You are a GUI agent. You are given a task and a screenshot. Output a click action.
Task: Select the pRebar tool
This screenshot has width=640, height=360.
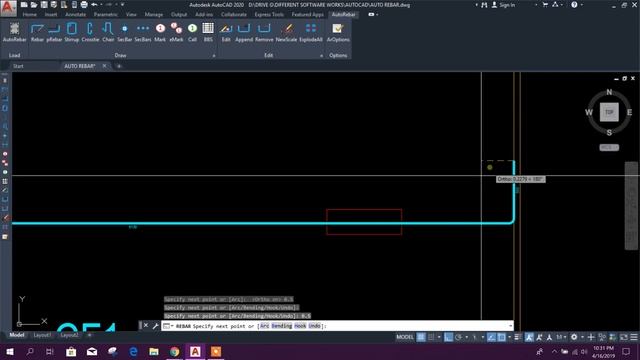tap(54, 32)
